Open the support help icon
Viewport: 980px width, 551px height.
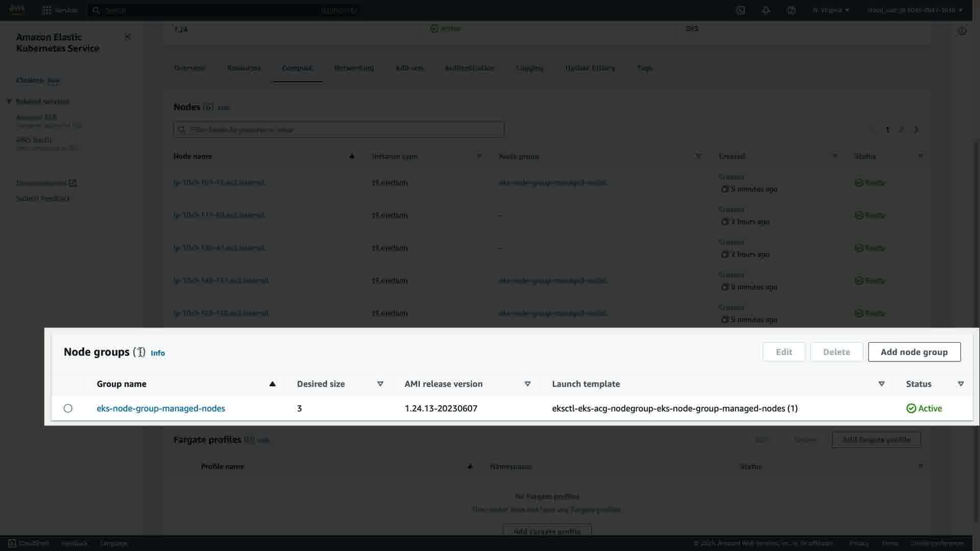pos(791,10)
